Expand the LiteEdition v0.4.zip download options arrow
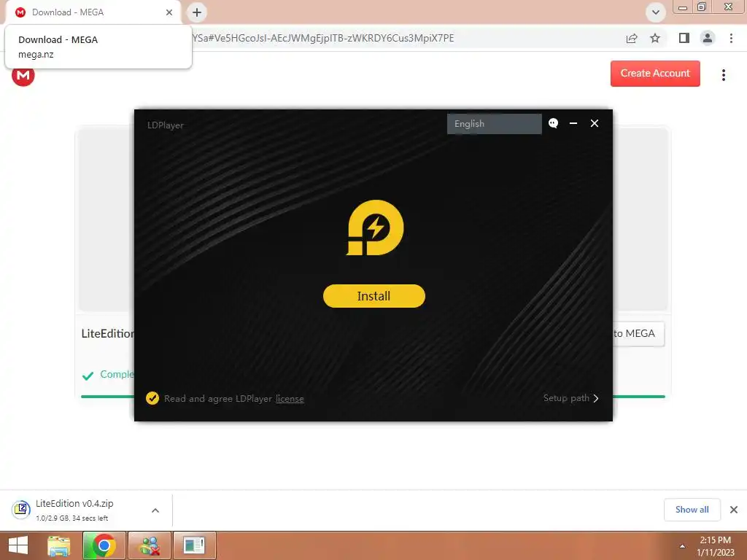747x560 pixels. [x=155, y=510]
